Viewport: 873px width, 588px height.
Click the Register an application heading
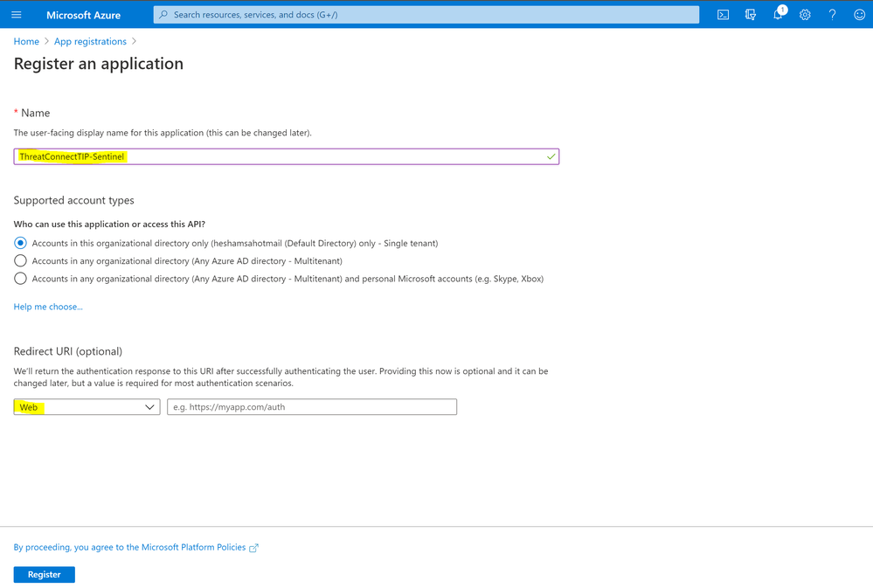99,64
